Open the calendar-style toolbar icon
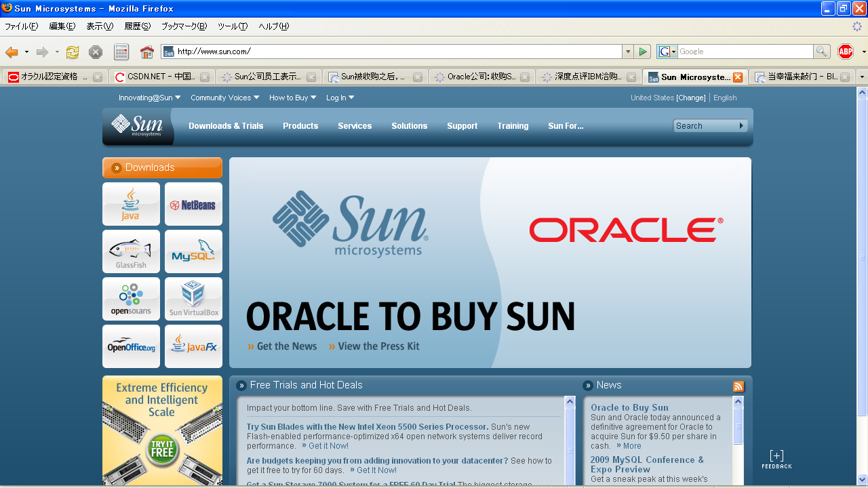Viewport: 868px width, 488px height. 121,52
